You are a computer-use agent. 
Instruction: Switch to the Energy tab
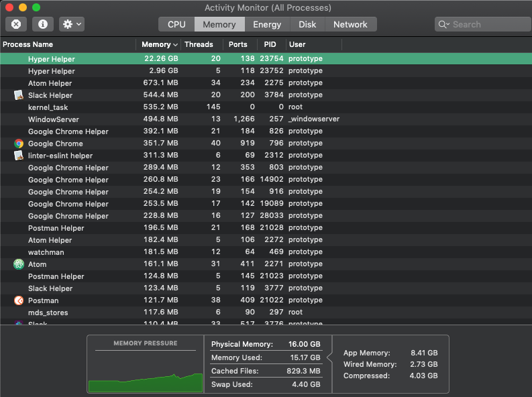point(267,24)
